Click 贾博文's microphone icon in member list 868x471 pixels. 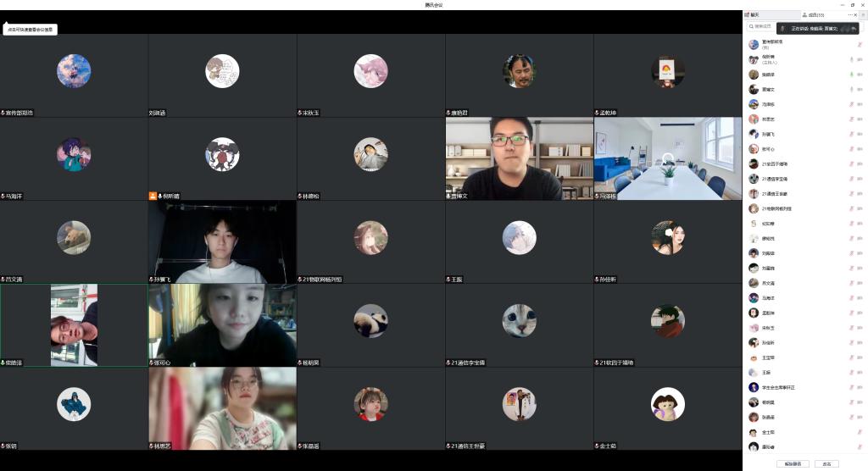point(851,89)
